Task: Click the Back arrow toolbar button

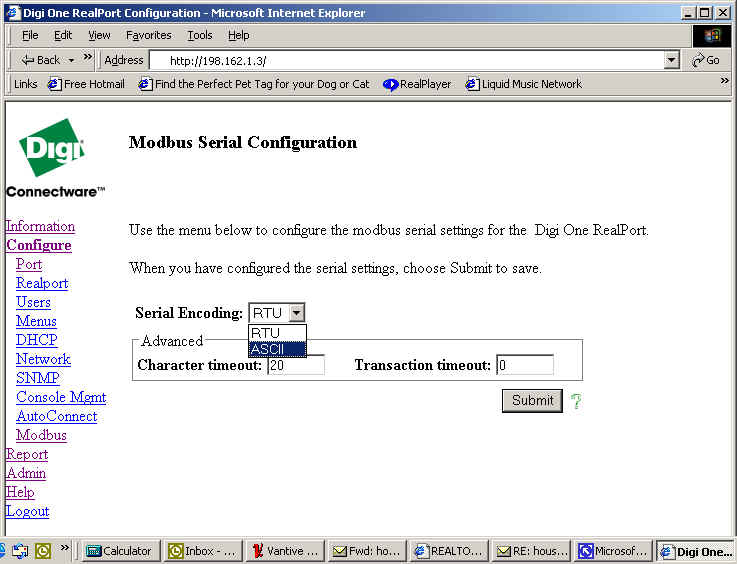Action: click(41, 60)
